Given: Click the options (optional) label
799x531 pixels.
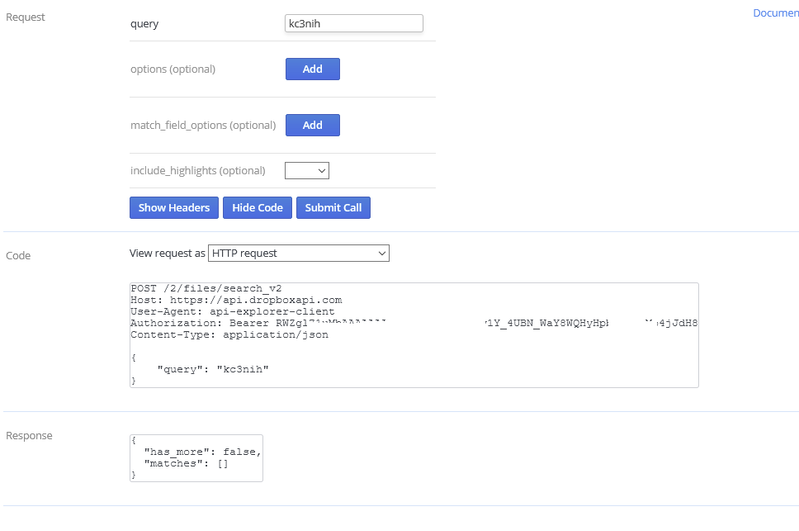Looking at the screenshot, I should pyautogui.click(x=173, y=69).
